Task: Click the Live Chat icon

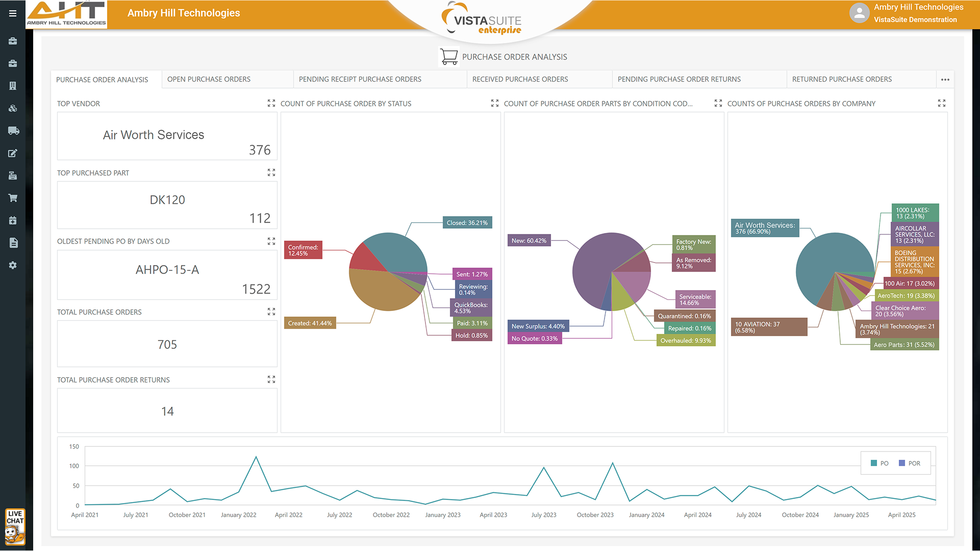Action: (x=15, y=527)
